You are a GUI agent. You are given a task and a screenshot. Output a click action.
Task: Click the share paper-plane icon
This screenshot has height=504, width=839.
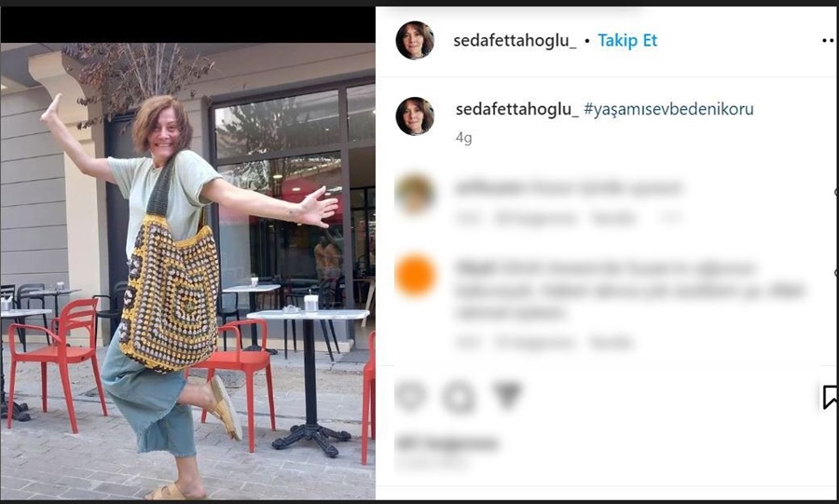coord(507,394)
